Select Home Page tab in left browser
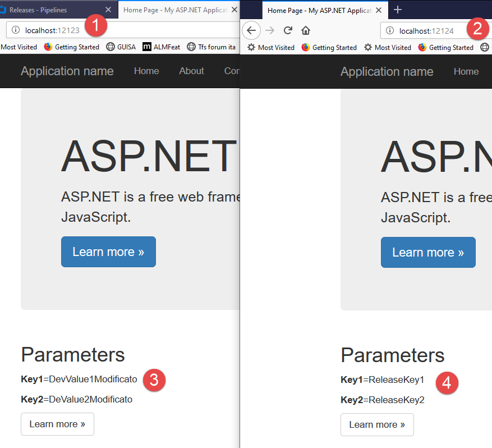492x448 pixels. 175,10
